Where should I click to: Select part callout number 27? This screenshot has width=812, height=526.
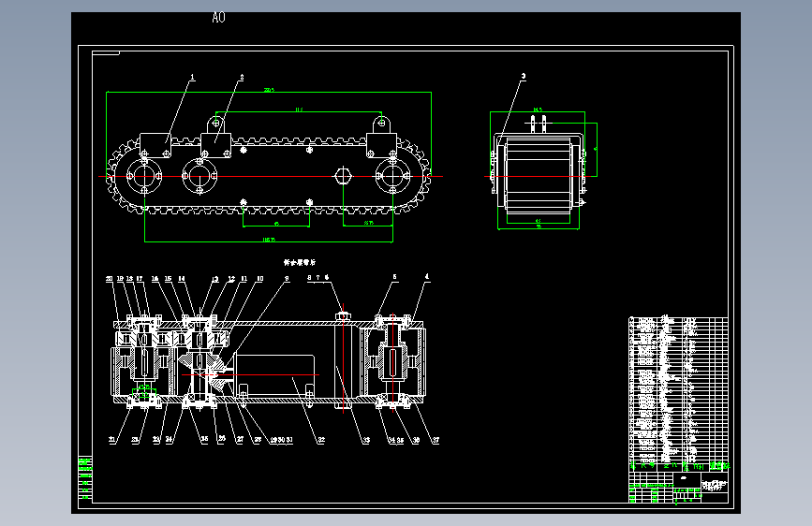tap(240, 440)
